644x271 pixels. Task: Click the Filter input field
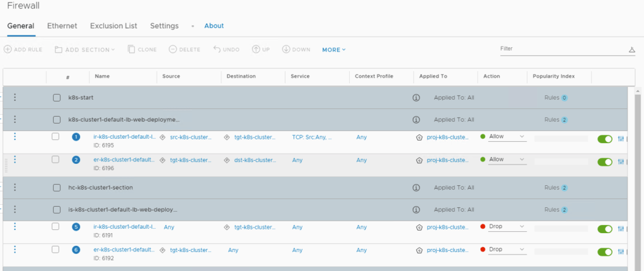(561, 49)
